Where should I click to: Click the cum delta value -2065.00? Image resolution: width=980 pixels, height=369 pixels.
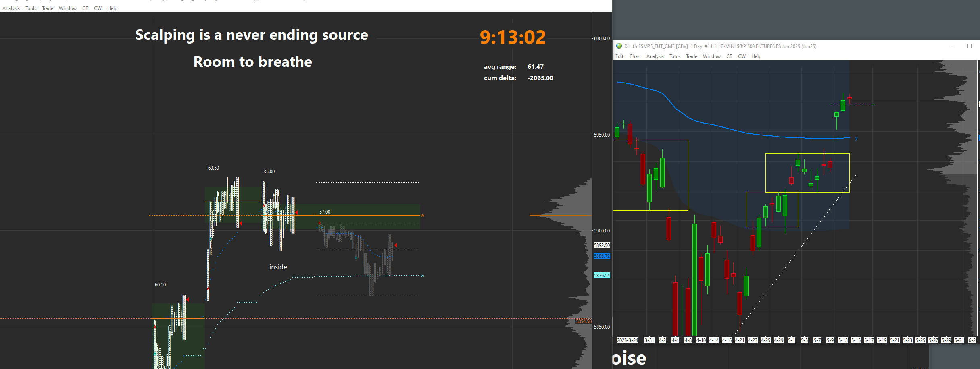click(x=540, y=78)
